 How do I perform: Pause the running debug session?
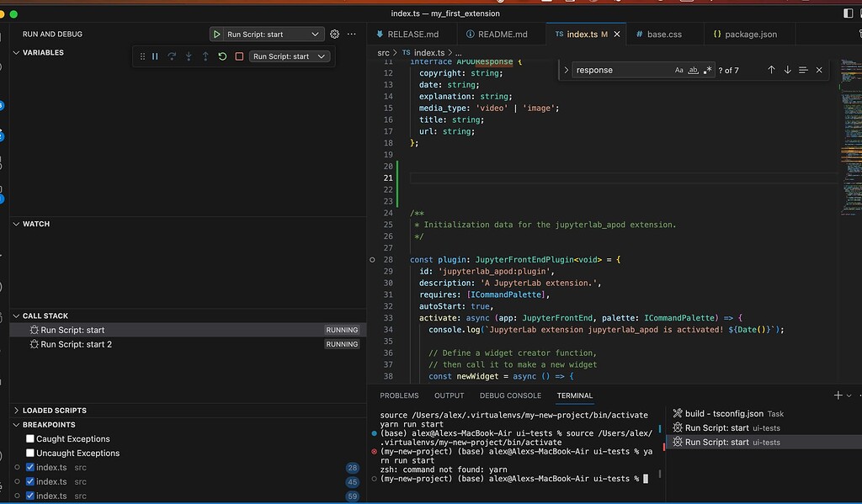pos(155,56)
